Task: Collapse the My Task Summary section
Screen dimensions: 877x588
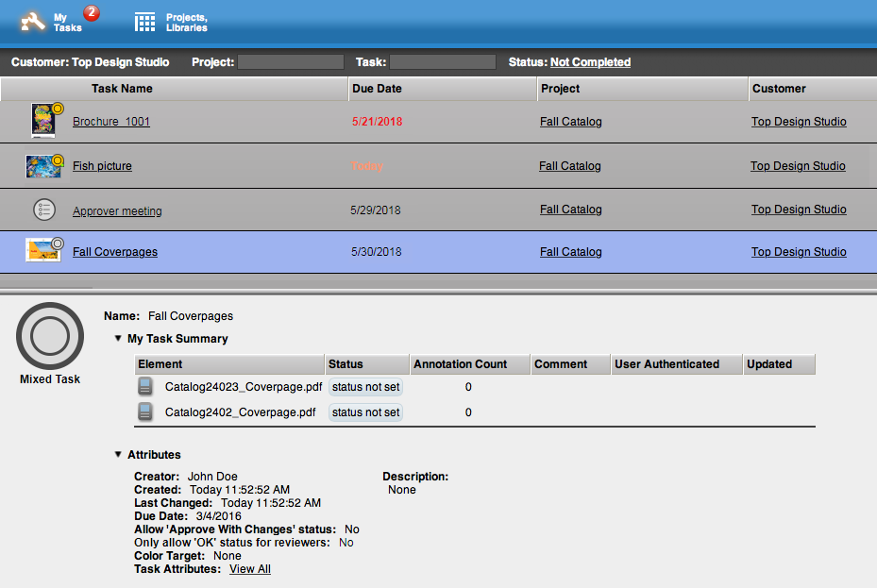Action: (118, 339)
